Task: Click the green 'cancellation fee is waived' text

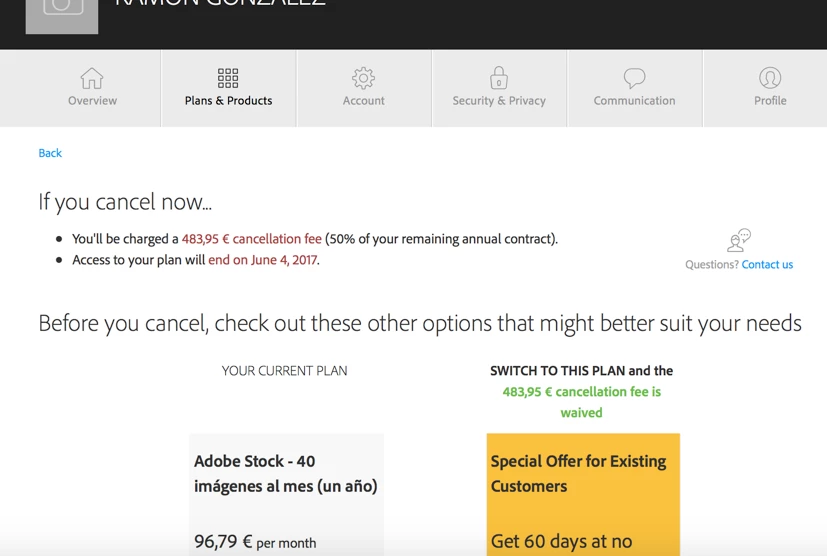Action: click(581, 402)
